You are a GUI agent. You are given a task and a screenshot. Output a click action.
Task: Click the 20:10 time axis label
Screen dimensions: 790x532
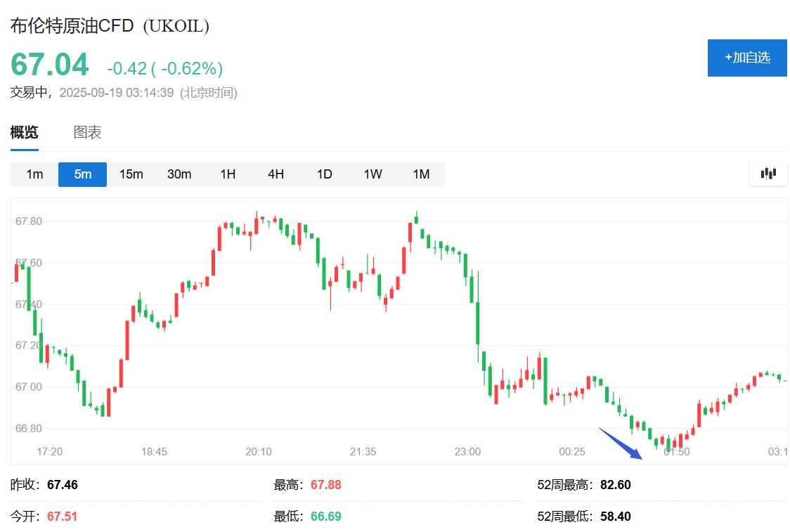[259, 451]
